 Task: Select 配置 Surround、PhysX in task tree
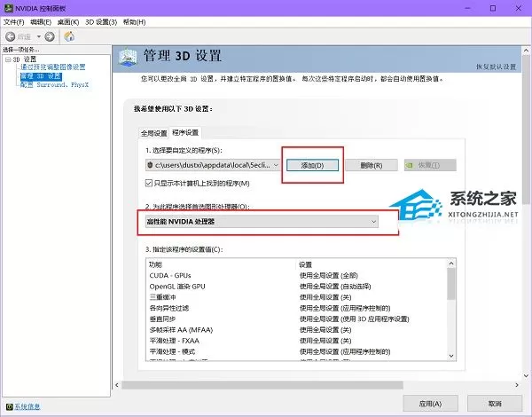click(54, 84)
